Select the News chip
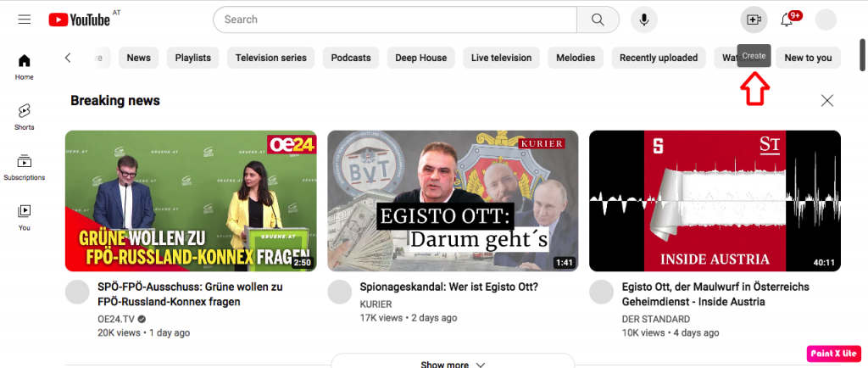This screenshot has width=868, height=368. pos(138,58)
